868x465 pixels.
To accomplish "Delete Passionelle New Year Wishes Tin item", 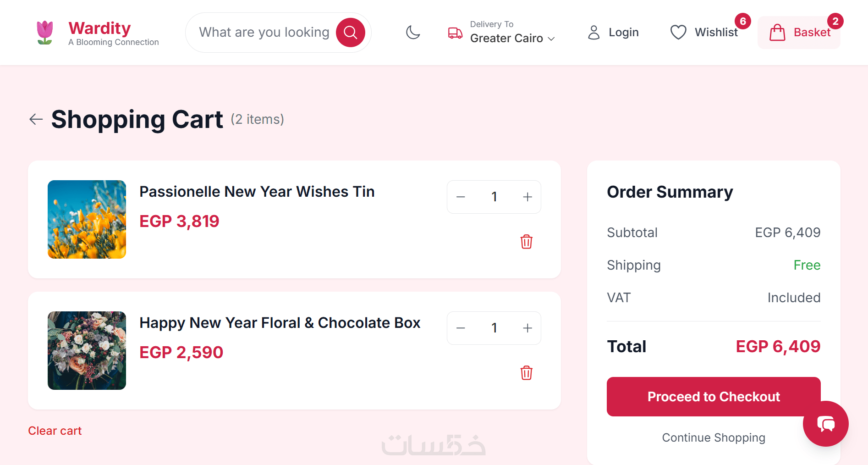I will [x=527, y=242].
